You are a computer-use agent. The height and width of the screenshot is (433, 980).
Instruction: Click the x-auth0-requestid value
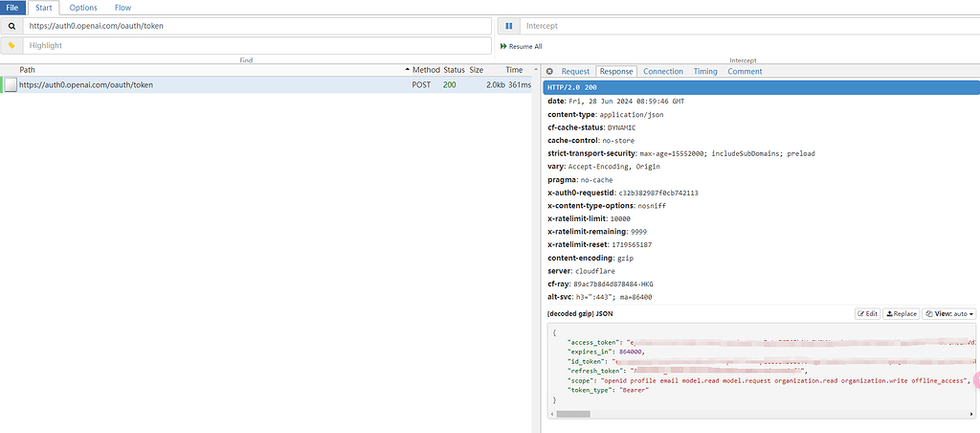point(658,193)
